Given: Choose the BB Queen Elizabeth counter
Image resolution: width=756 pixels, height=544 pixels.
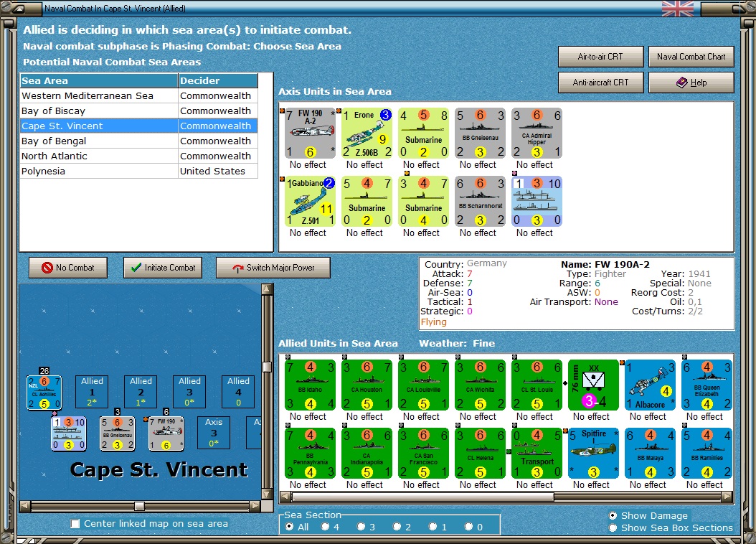Looking at the screenshot, I should tap(707, 385).
